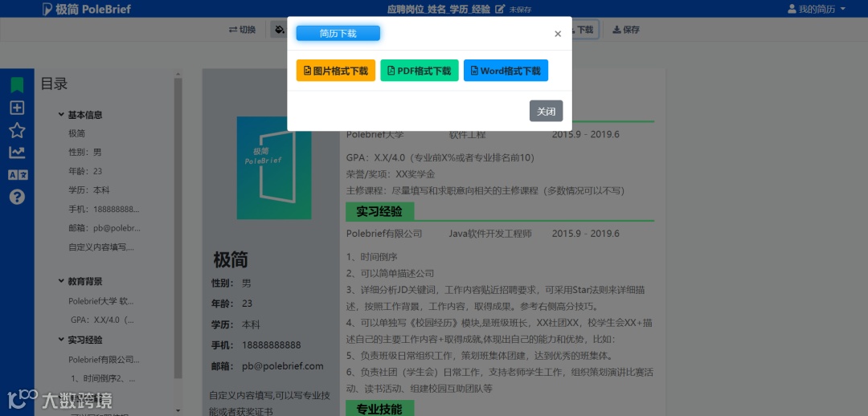Download resume as image format
Image resolution: width=868 pixels, height=416 pixels.
[x=336, y=71]
